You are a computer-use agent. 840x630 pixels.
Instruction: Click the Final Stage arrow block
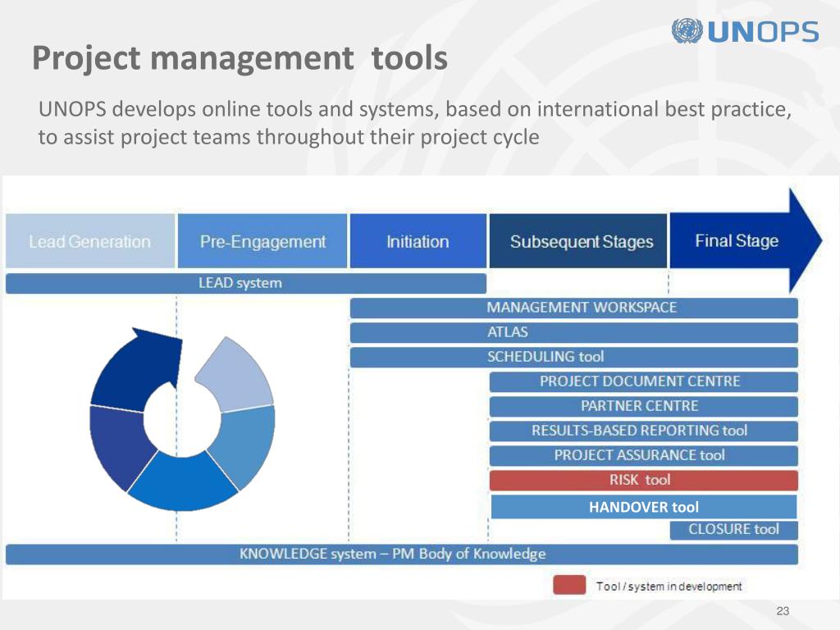[745, 240]
